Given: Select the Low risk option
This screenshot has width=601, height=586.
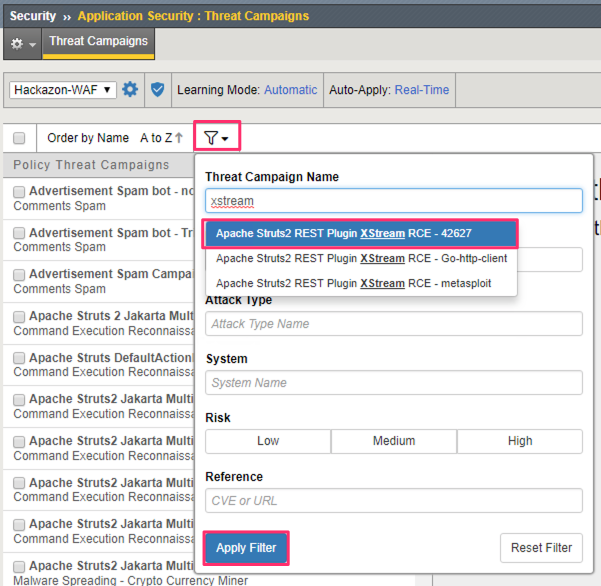Looking at the screenshot, I should click(268, 441).
